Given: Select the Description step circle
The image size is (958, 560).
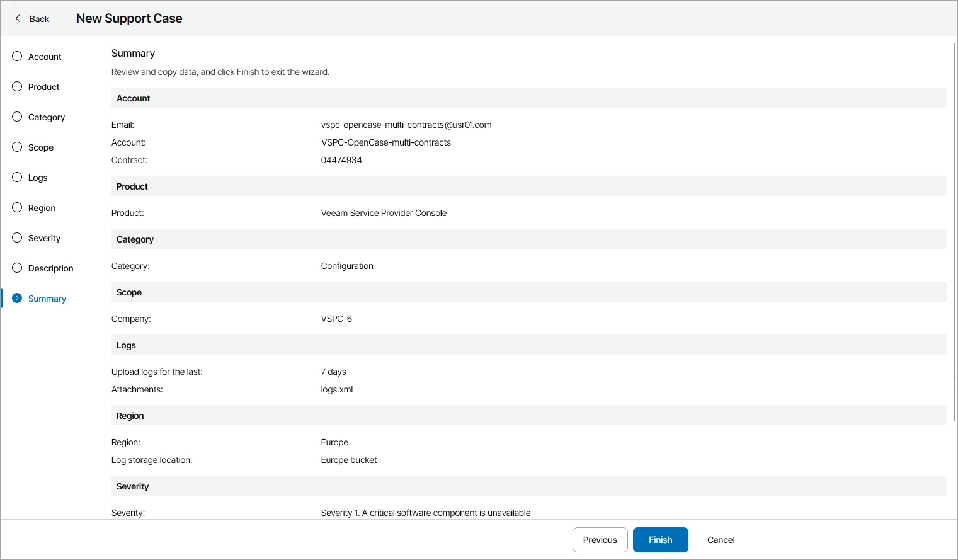Looking at the screenshot, I should tap(17, 268).
